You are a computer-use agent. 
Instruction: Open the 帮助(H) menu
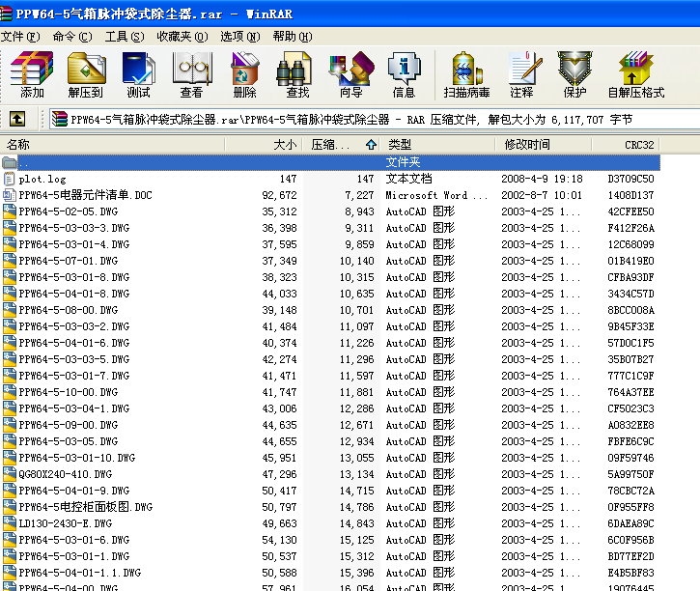point(293,37)
